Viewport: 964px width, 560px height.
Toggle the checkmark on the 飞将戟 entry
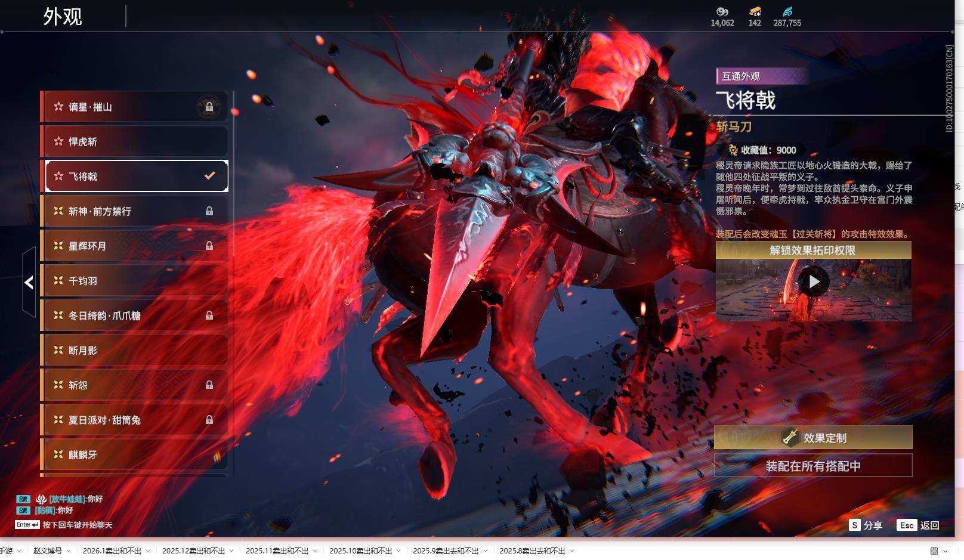[208, 175]
